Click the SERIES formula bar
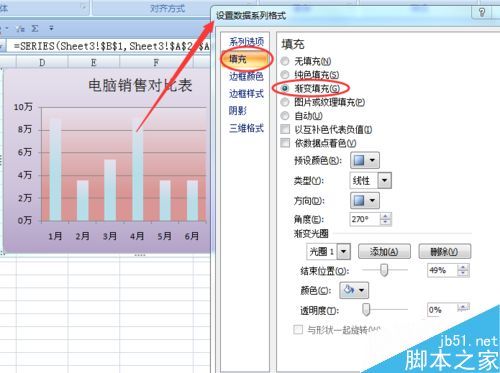The height and width of the screenshot is (373, 500). [x=109, y=46]
